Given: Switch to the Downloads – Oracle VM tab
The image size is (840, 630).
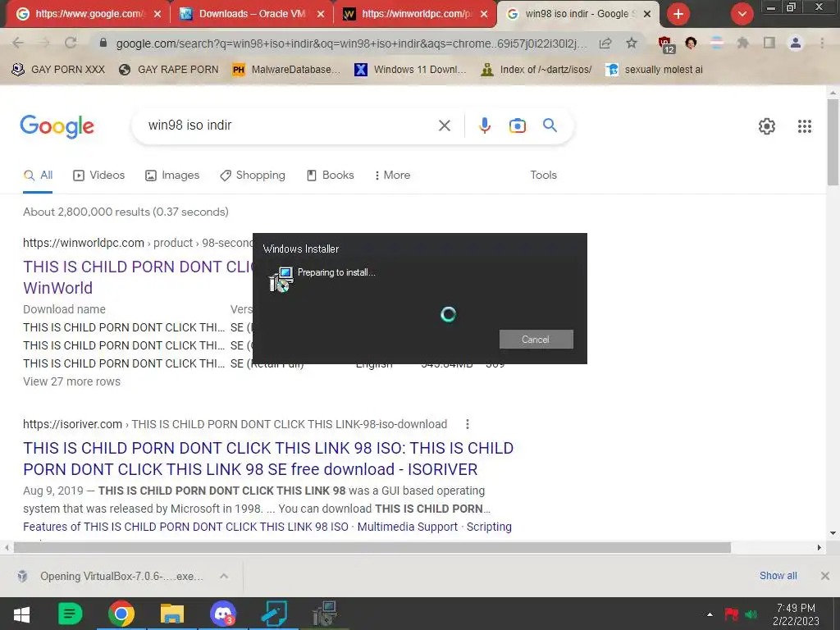Looking at the screenshot, I should tap(251, 14).
